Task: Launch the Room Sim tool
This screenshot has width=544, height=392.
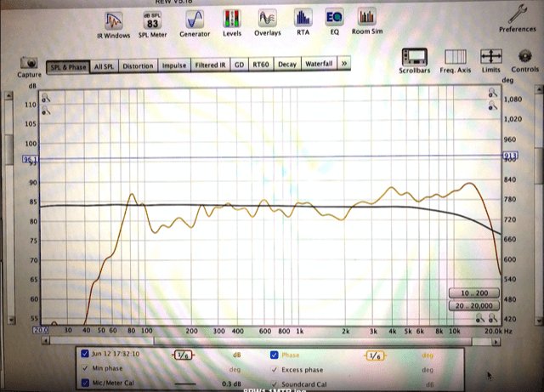Action: [x=367, y=21]
